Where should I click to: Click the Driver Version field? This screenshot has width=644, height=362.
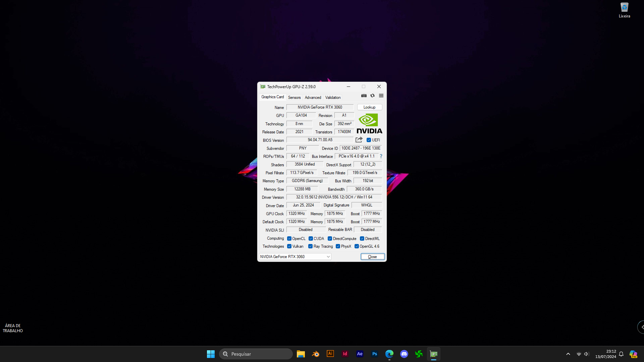click(x=334, y=197)
